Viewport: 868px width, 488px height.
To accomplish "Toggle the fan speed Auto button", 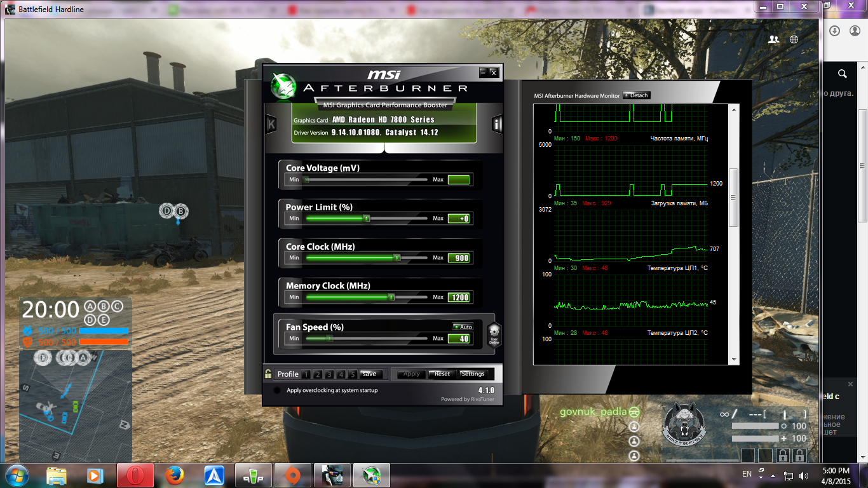I will pos(463,327).
